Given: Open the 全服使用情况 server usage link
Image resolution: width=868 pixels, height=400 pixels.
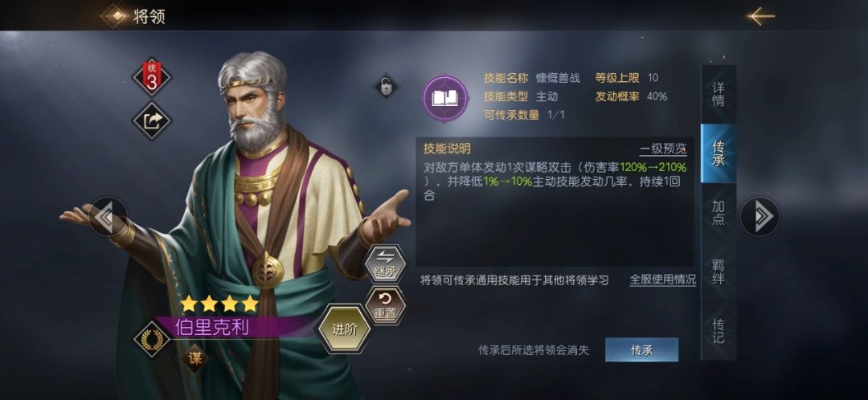Looking at the screenshot, I should pyautogui.click(x=662, y=280).
